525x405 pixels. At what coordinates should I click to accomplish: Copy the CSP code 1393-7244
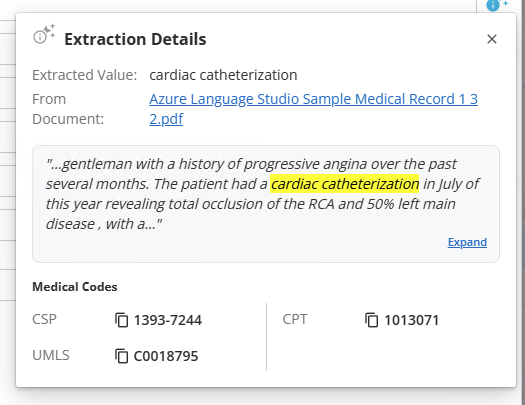(121, 320)
